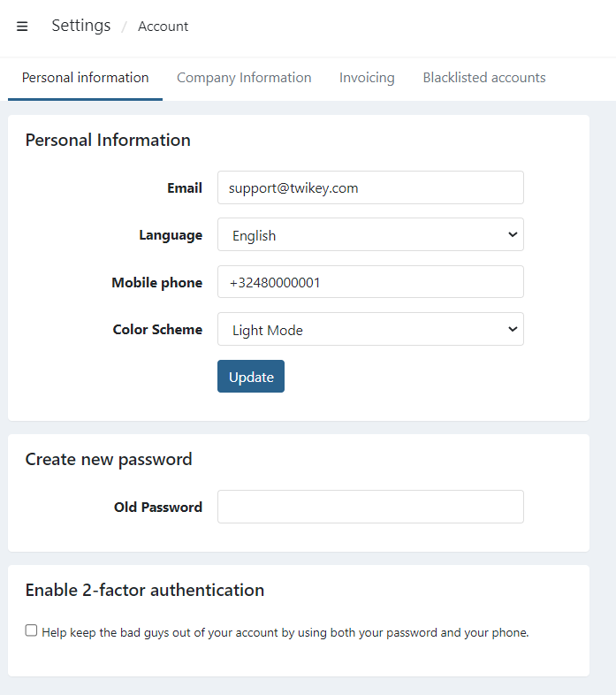The width and height of the screenshot is (616, 695).
Task: Open the Color Scheme dropdown
Action: click(x=369, y=330)
